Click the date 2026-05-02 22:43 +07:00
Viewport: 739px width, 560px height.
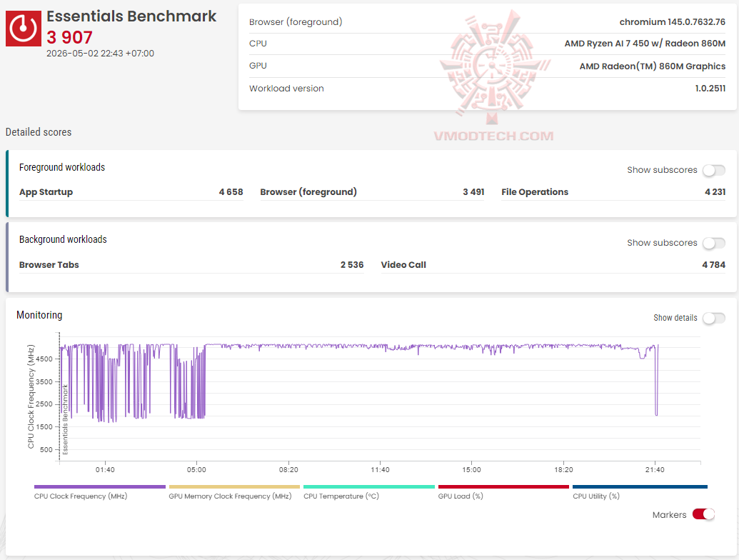click(x=100, y=54)
